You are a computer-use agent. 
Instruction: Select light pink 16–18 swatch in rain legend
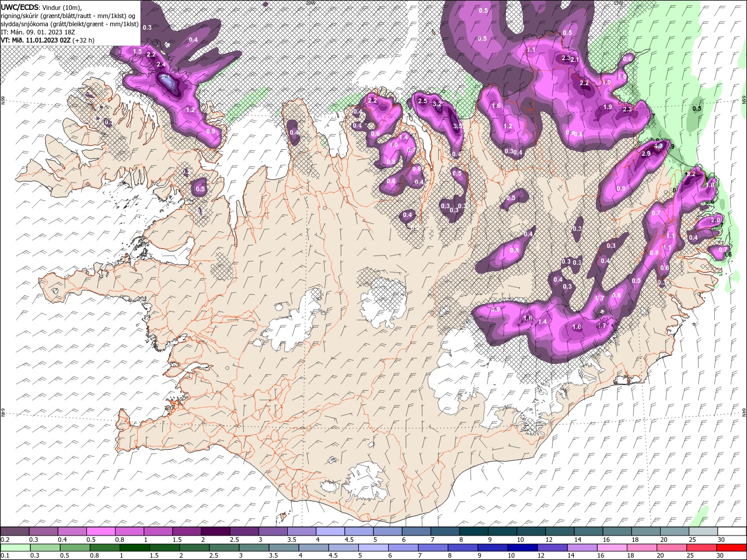coord(611,548)
